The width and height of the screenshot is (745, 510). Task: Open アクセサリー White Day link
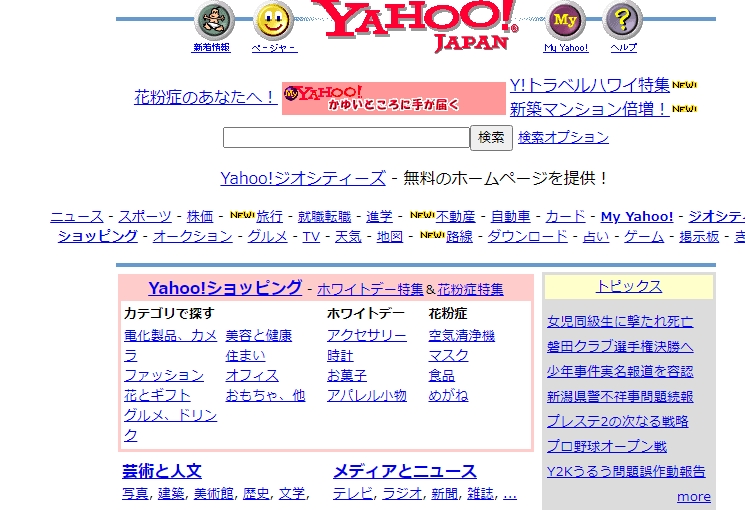[x=367, y=336]
